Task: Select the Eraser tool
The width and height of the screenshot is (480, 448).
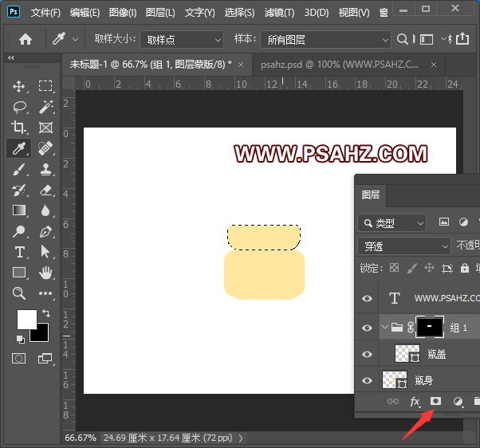Action: 46,190
